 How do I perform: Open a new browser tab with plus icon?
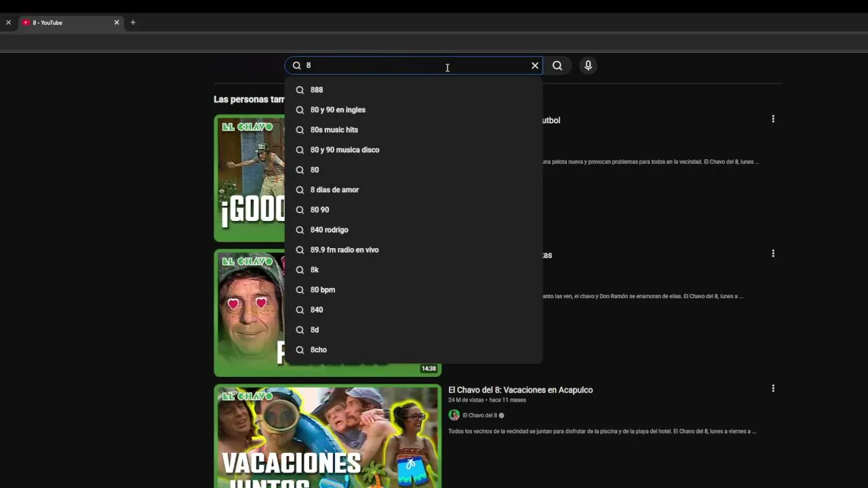[x=133, y=22]
